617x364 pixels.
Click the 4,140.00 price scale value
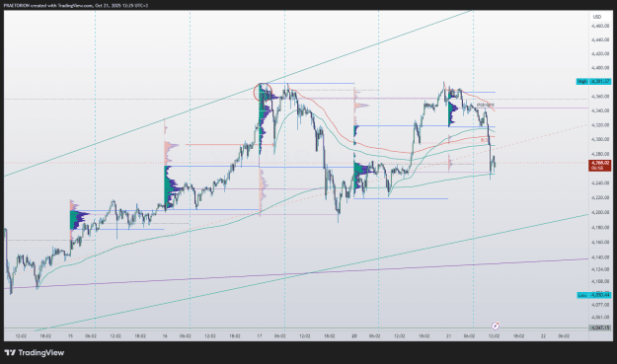(x=600, y=257)
